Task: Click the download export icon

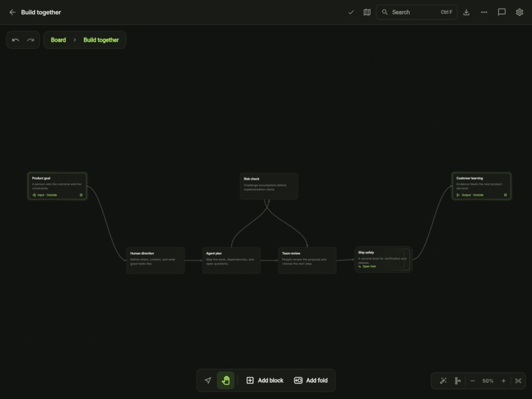Action: tap(467, 13)
